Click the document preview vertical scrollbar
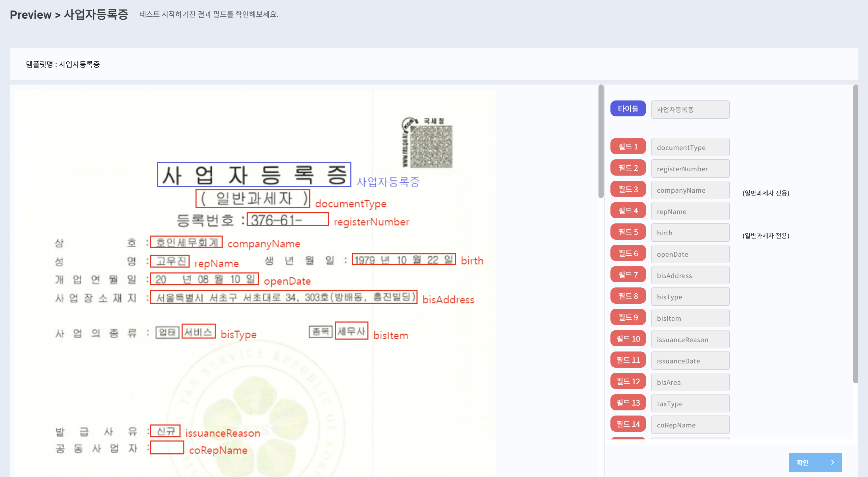The height and width of the screenshot is (477, 868). (601, 141)
